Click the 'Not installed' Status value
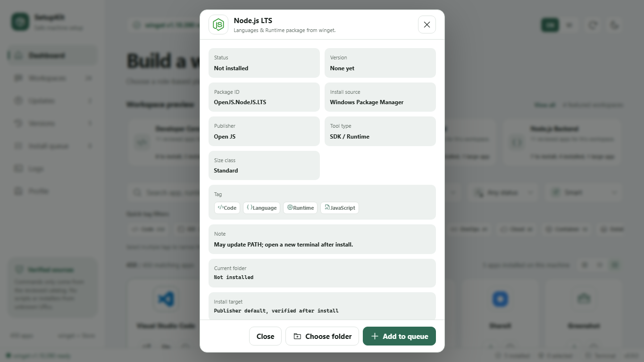Viewport: 644px width, 362px height. [231, 68]
